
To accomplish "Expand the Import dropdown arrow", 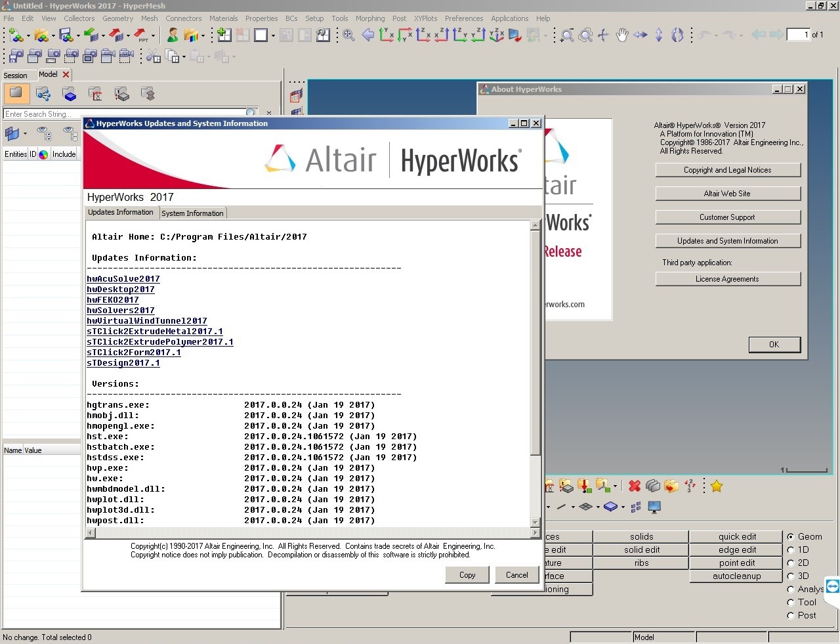I will click(103, 36).
